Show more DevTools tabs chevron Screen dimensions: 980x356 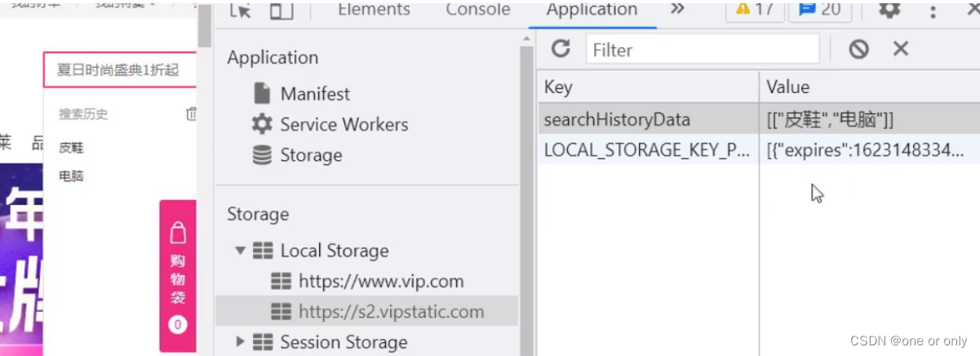tap(677, 10)
